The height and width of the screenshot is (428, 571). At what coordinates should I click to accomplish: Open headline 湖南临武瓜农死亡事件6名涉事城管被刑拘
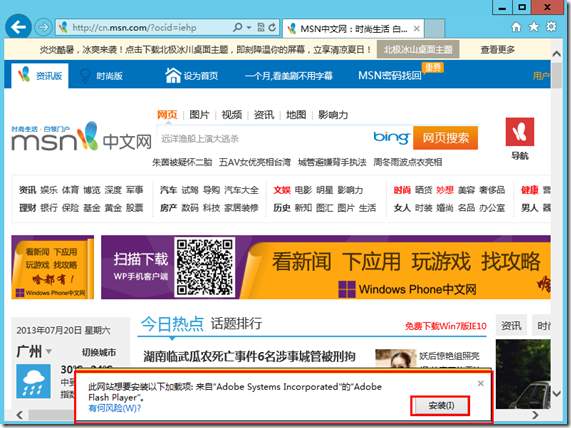click(x=249, y=356)
